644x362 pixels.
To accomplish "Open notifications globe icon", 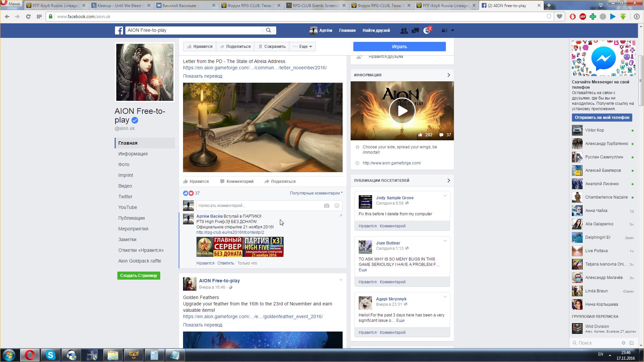I will 426,30.
